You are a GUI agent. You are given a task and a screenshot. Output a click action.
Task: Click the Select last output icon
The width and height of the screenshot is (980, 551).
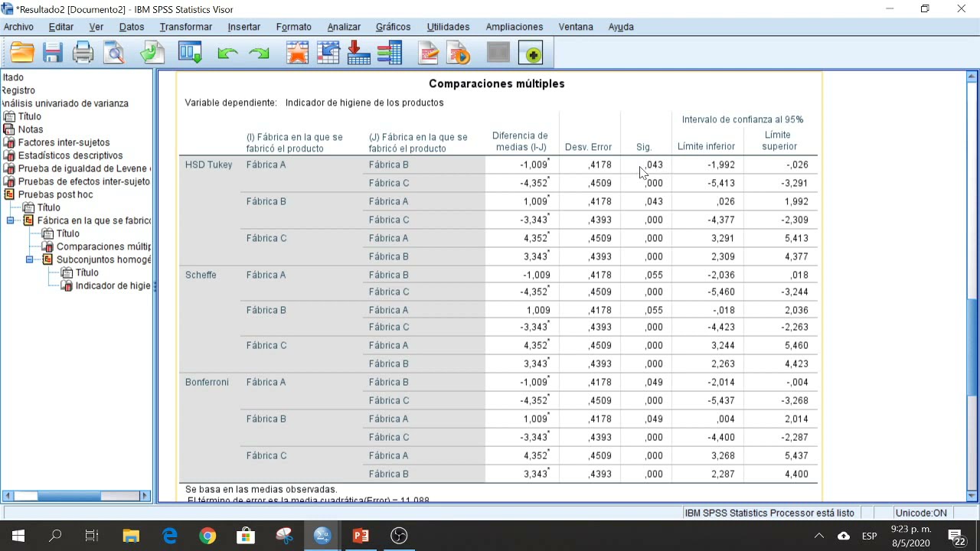tap(429, 53)
